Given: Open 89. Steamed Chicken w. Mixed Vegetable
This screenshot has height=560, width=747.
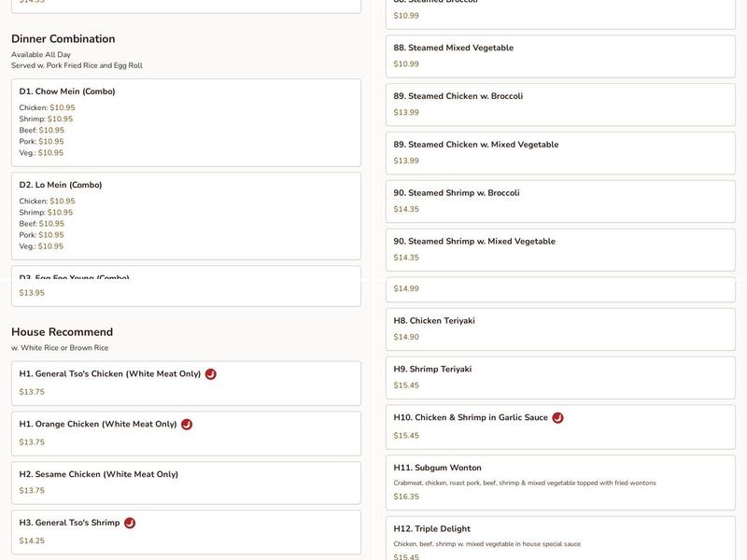Looking at the screenshot, I should (x=560, y=153).
